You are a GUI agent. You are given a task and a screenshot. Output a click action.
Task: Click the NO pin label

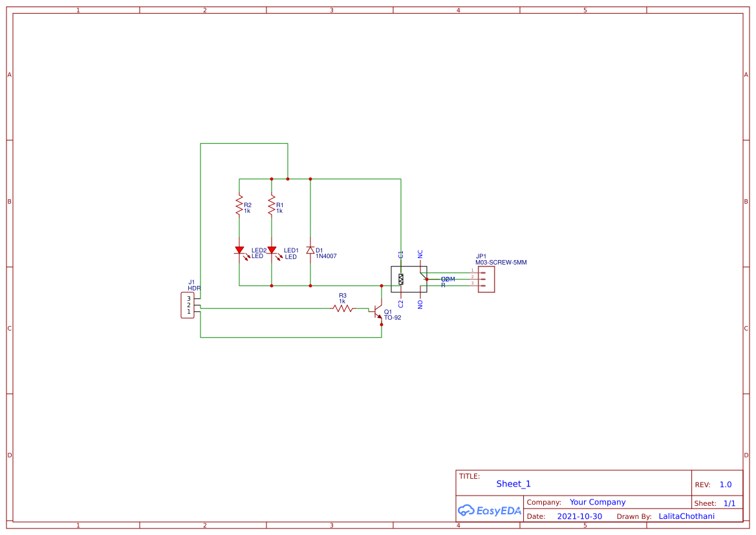click(x=420, y=303)
